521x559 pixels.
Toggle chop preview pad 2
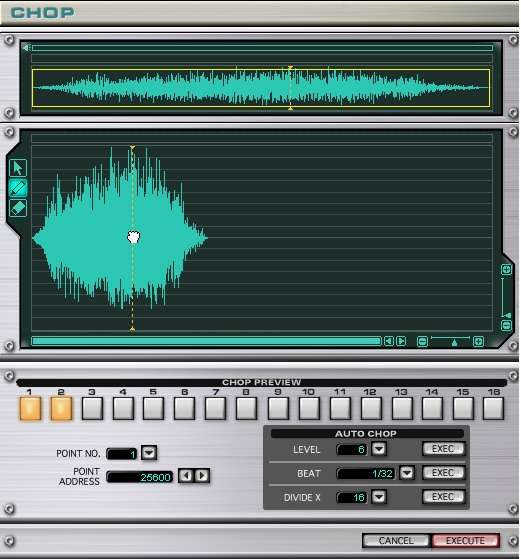(x=61, y=408)
